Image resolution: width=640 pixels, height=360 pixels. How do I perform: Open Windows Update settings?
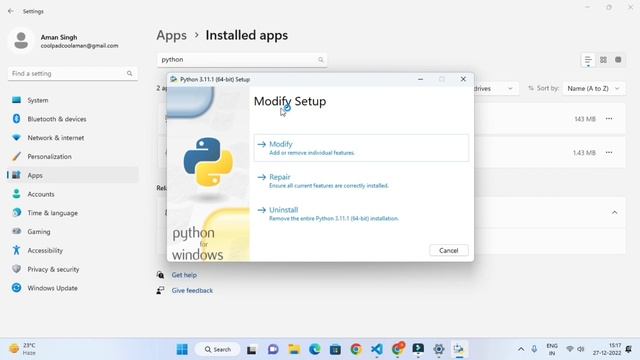tap(73, 288)
